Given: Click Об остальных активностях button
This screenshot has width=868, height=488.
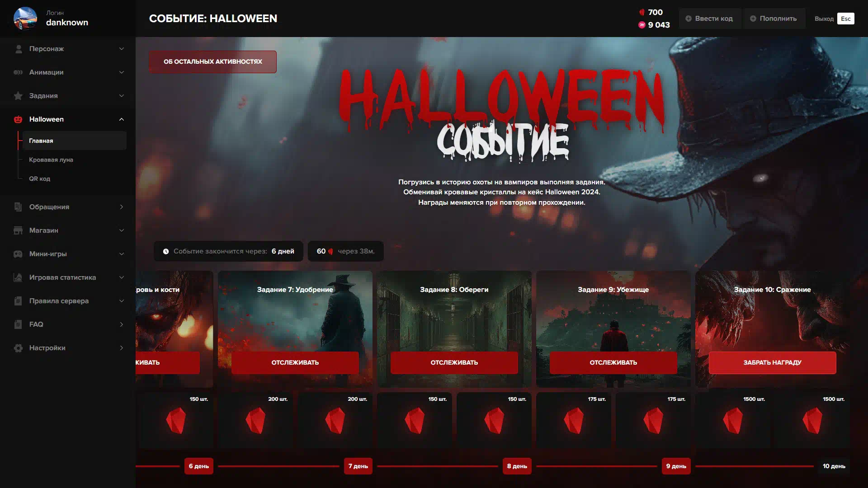Looking at the screenshot, I should point(213,61).
